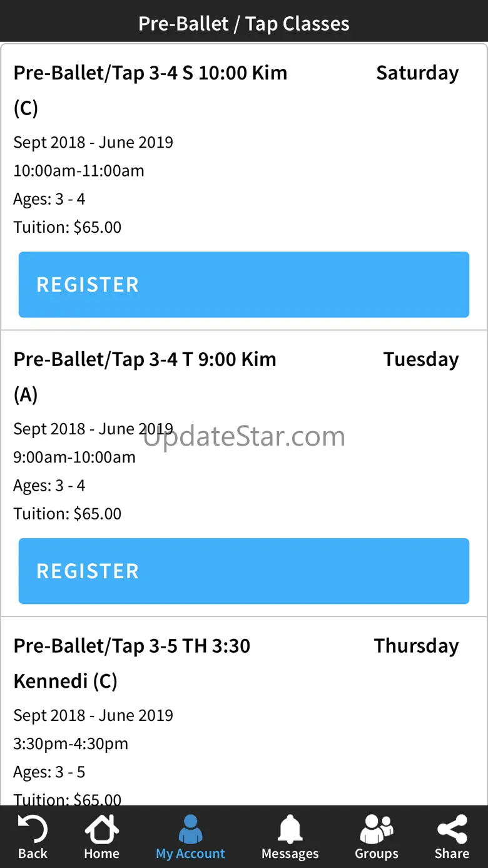Tap the Back arrow icon

pos(33,831)
